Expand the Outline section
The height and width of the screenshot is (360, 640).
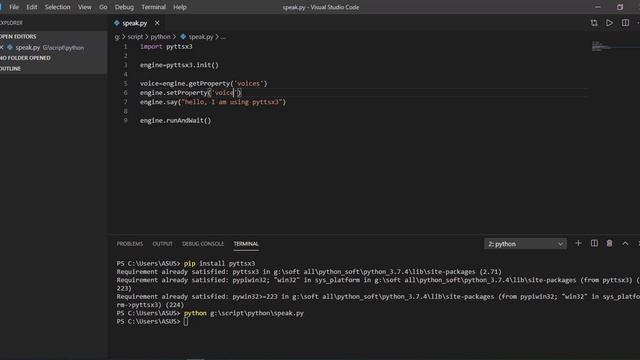(53, 69)
